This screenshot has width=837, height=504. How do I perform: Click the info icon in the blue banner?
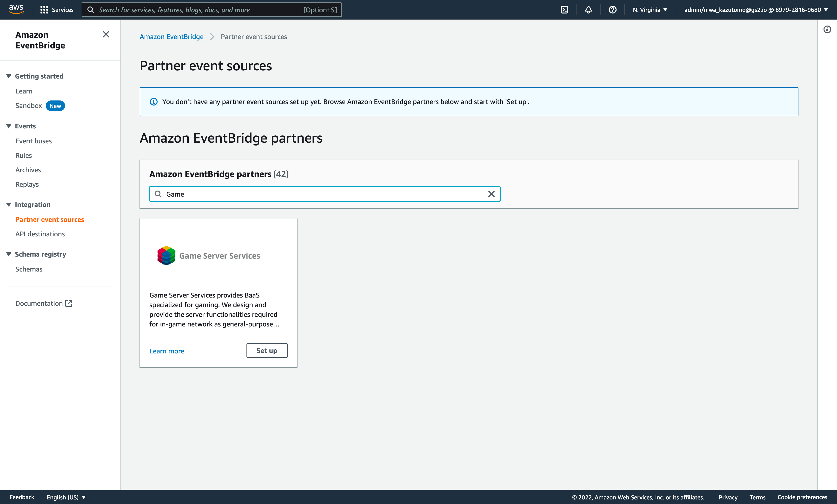click(153, 102)
